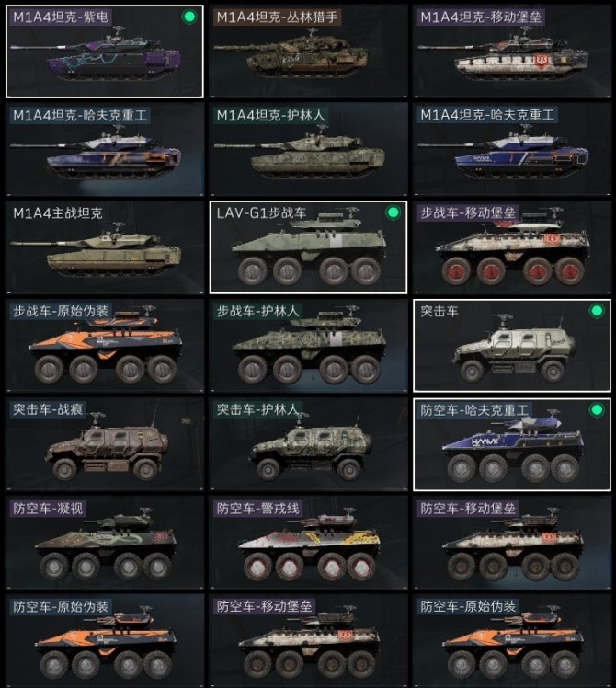Screen dimensions: 616x688
Task: Select the blue 防空车-哈夫克重工 skin
Action: coord(512,444)
